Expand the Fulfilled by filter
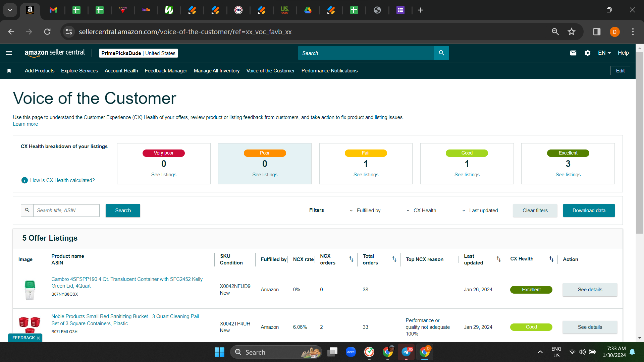 pos(365,210)
